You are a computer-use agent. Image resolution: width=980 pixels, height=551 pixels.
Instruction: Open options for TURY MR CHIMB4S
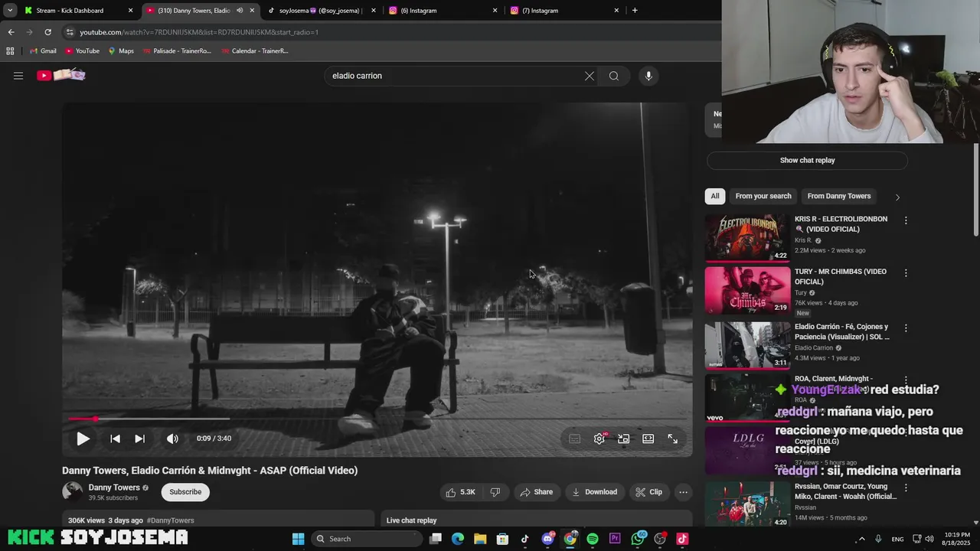906,273
